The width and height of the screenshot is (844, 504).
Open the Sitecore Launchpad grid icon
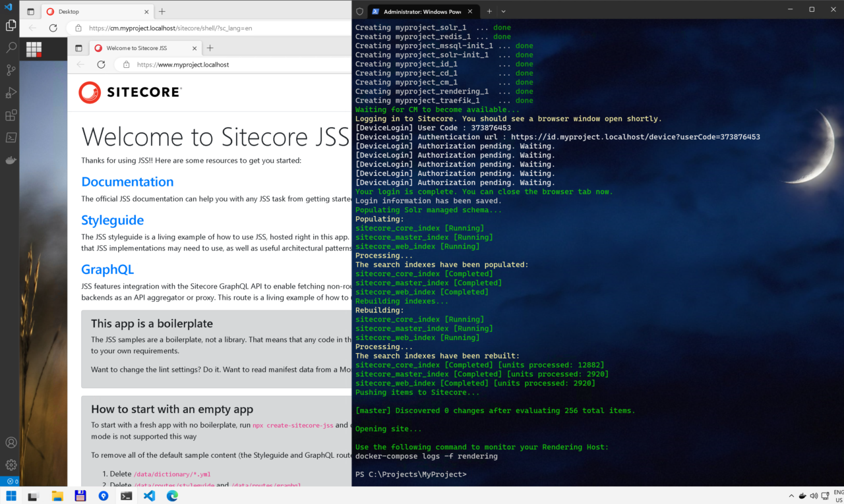(34, 47)
